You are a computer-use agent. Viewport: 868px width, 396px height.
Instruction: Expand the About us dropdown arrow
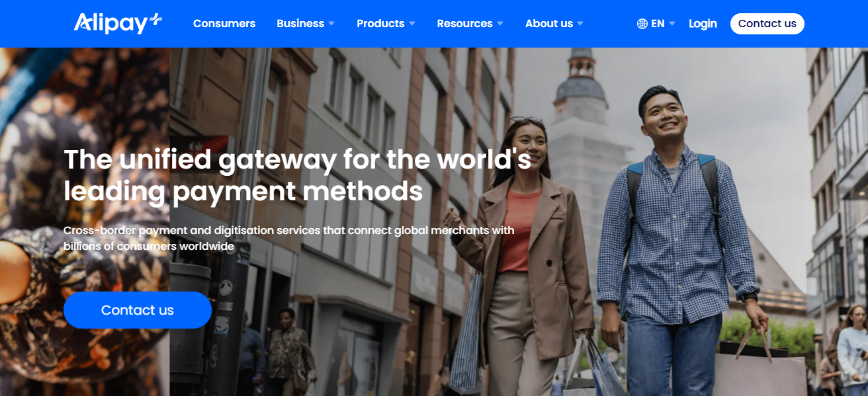point(580,24)
